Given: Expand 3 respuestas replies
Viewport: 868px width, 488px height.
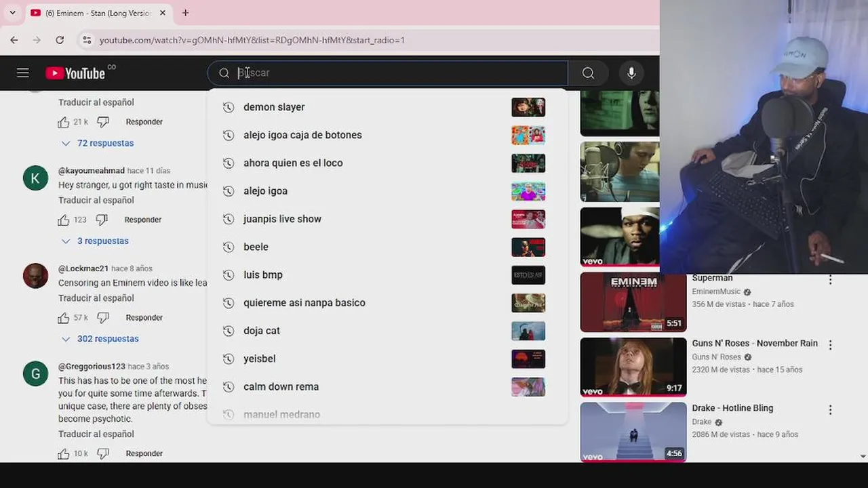Looking at the screenshot, I should [x=95, y=241].
